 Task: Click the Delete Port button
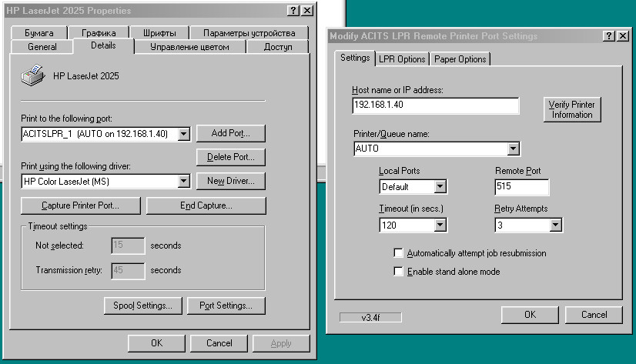231,157
